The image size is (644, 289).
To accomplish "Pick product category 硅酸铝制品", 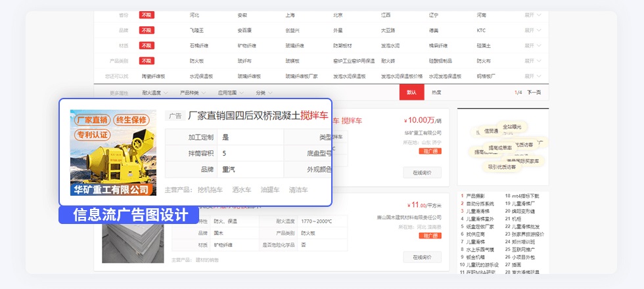I will coord(440,60).
